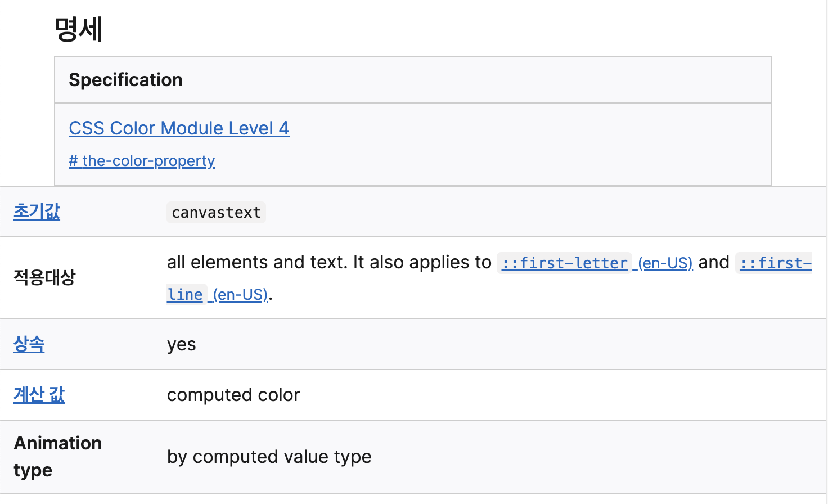Click the 명세 section heading
The image size is (828, 504).
coord(78,29)
